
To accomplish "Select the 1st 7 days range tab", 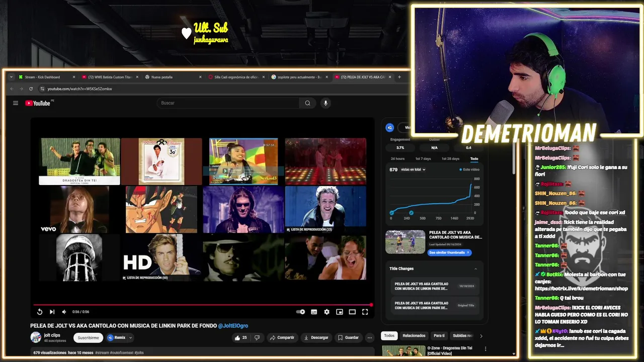I will [422, 158].
